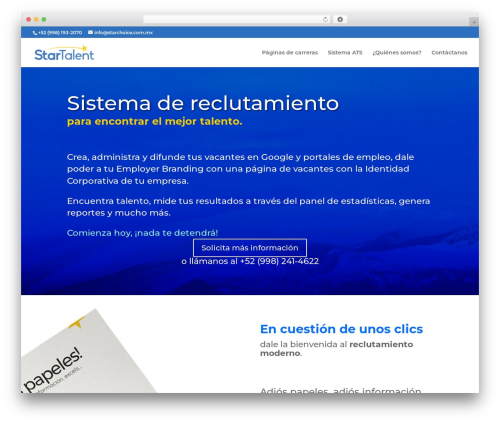Click the phone icon in top bar
500x423 pixels.
click(35, 33)
